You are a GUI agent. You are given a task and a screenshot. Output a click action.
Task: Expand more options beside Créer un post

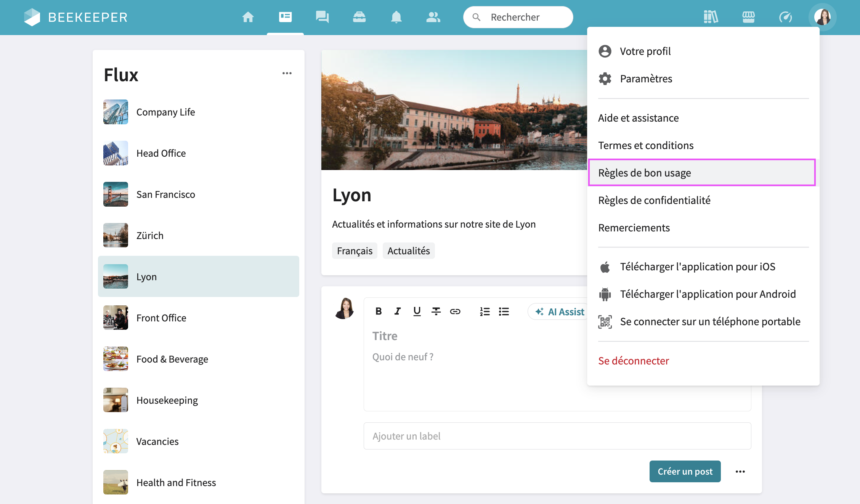pos(740,472)
